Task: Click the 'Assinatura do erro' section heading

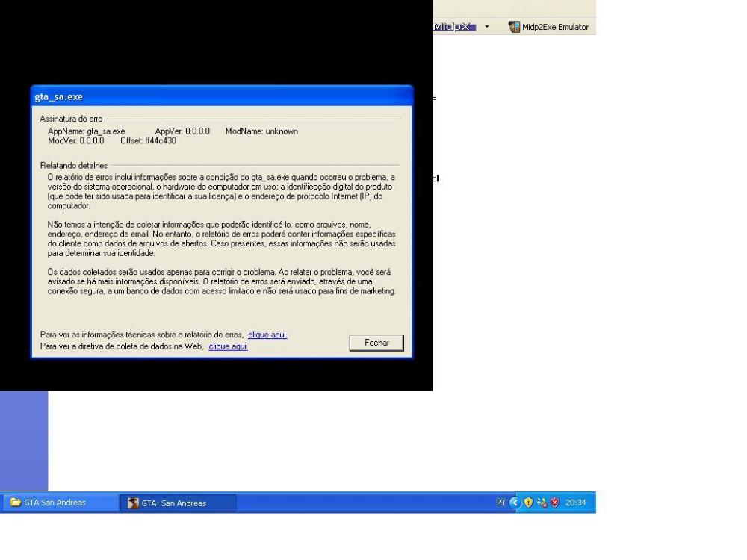Action: [71, 119]
